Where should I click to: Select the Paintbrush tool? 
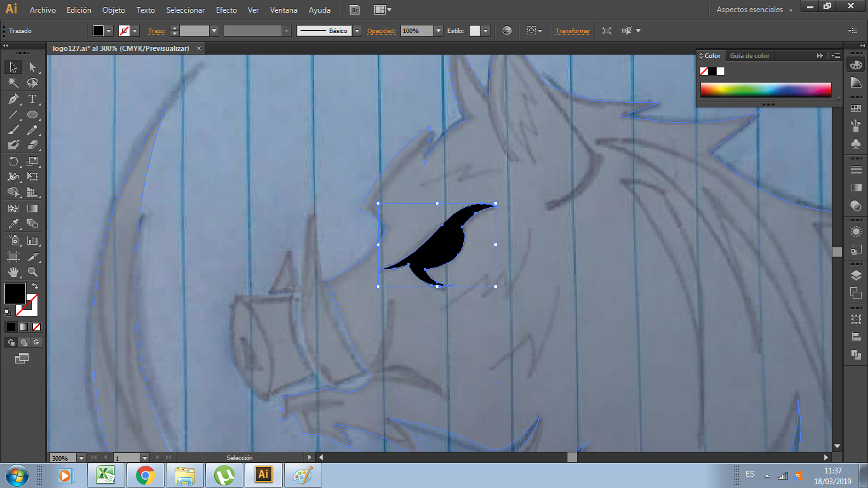(x=13, y=130)
